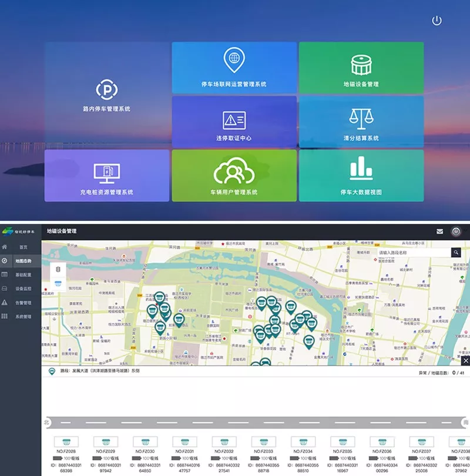Open the 车辆用户管理系统 cloud users tile
The image size is (470, 476).
pyautogui.click(x=234, y=176)
